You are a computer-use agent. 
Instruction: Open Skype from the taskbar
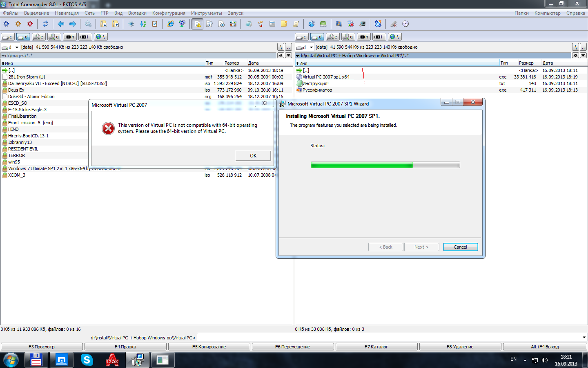pyautogui.click(x=87, y=360)
